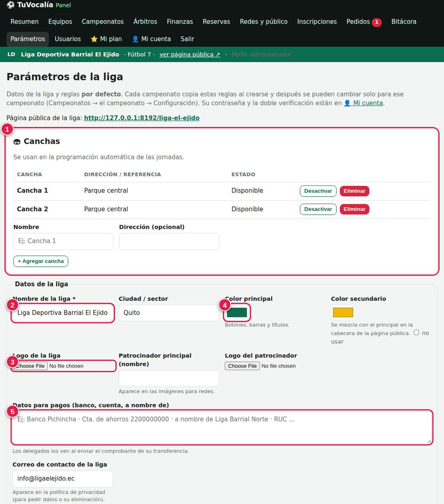
Task: Follow the Mi cuenta link in the description
Action: [364, 103]
